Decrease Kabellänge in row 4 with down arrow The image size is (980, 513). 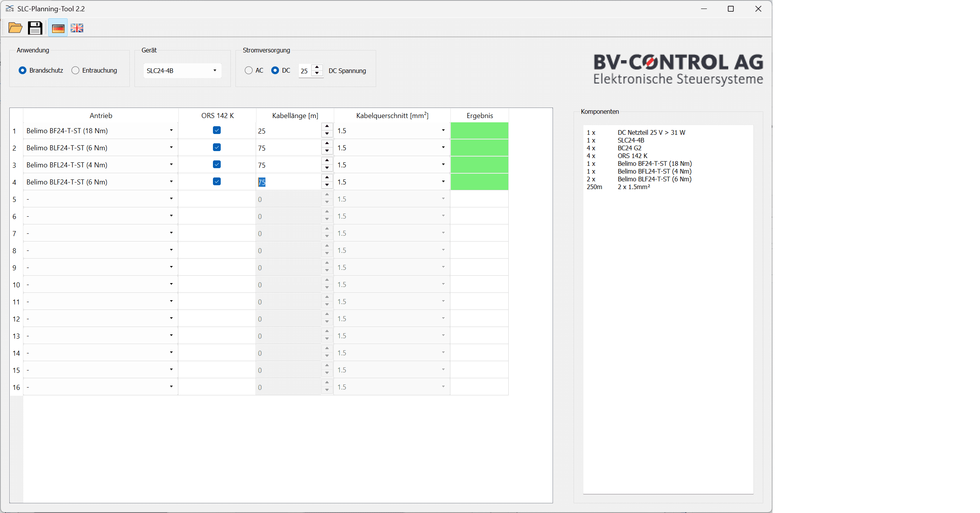click(x=327, y=185)
